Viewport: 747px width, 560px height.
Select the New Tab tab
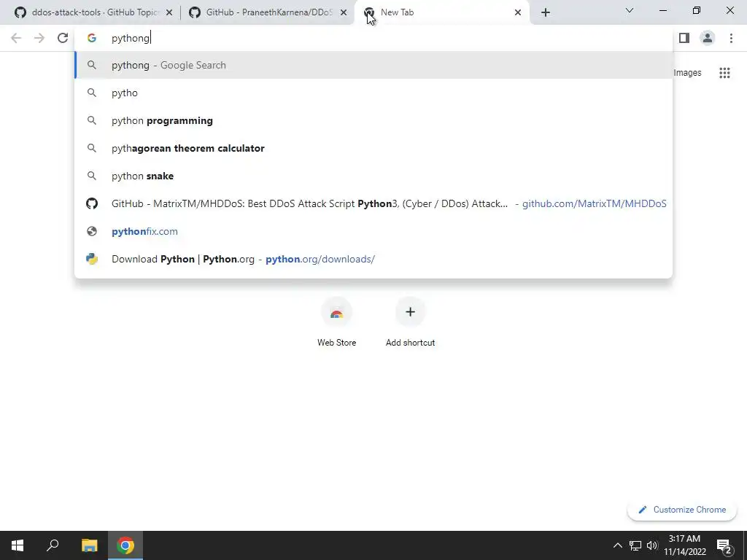[443, 12]
